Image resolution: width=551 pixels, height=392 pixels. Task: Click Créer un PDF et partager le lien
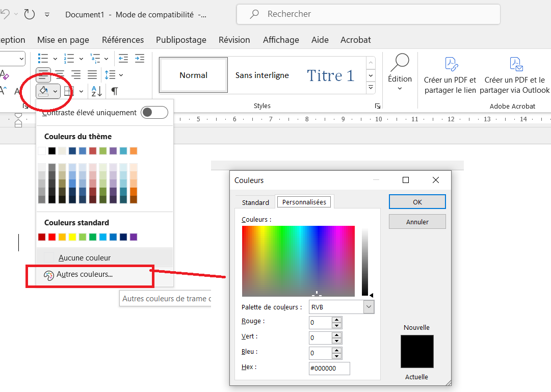pyautogui.click(x=450, y=74)
